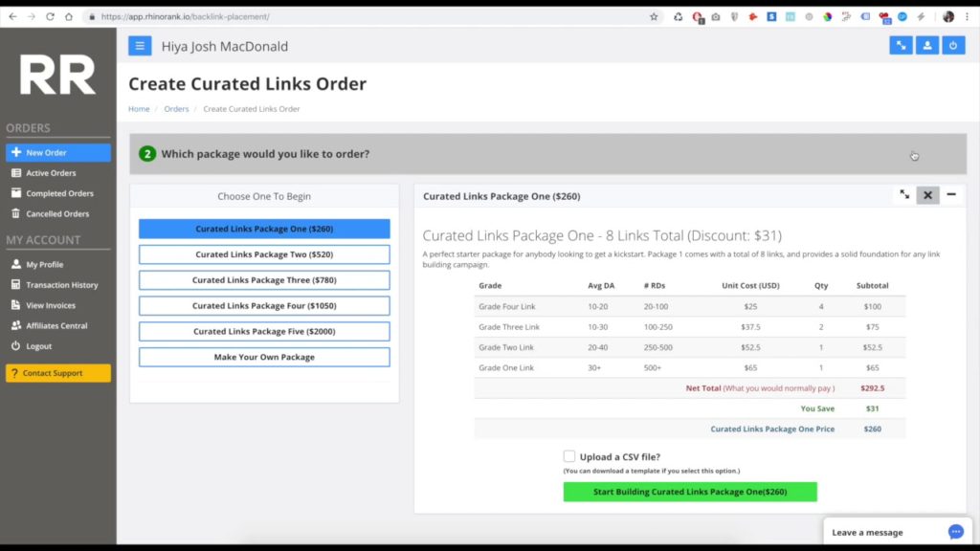This screenshot has width=980, height=551.
Task: Choose Curated Links Package Three ($780)
Action: (264, 280)
